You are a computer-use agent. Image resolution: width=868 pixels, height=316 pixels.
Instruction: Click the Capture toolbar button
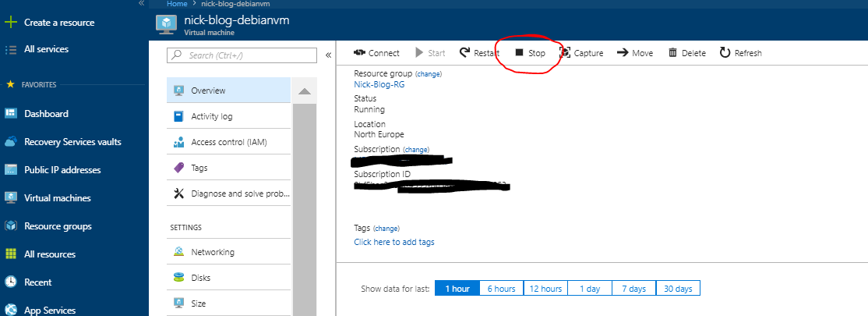581,53
